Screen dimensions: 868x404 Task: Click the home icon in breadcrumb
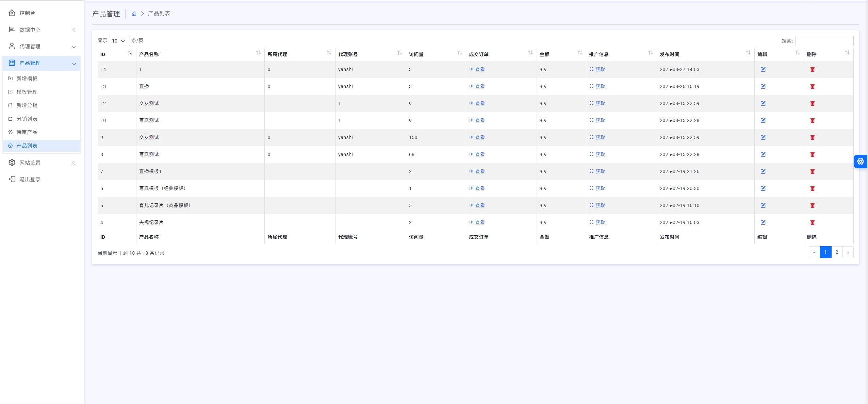[x=134, y=14]
